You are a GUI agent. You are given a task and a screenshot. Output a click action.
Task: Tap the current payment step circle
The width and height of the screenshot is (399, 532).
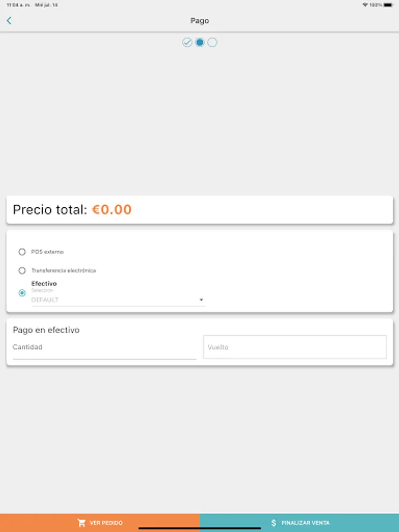[200, 43]
